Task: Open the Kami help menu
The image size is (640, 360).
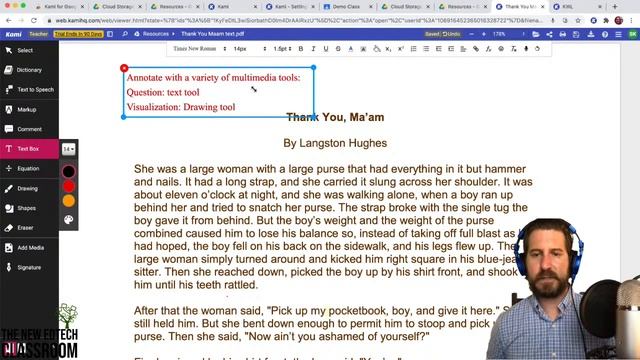Action: (x=605, y=34)
